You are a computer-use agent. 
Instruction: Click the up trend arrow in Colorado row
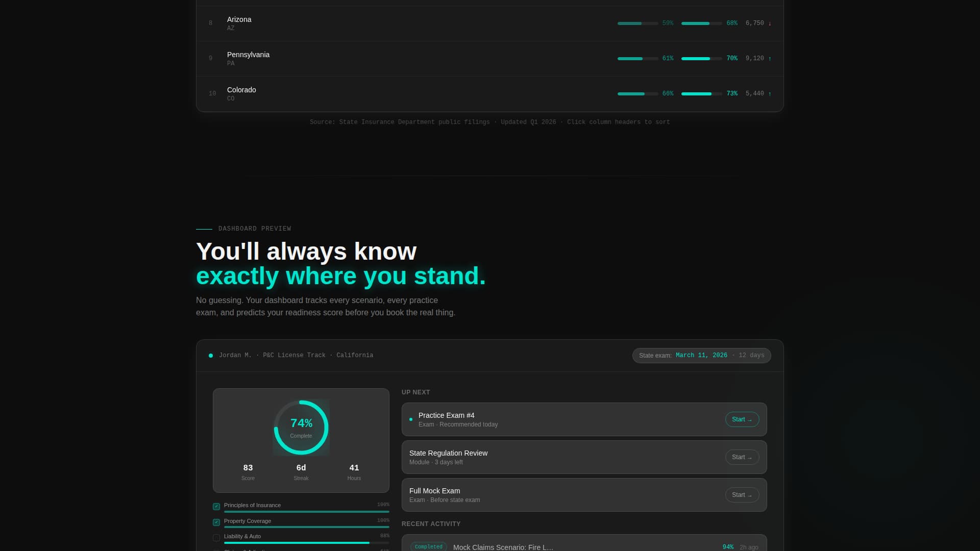[x=770, y=94]
